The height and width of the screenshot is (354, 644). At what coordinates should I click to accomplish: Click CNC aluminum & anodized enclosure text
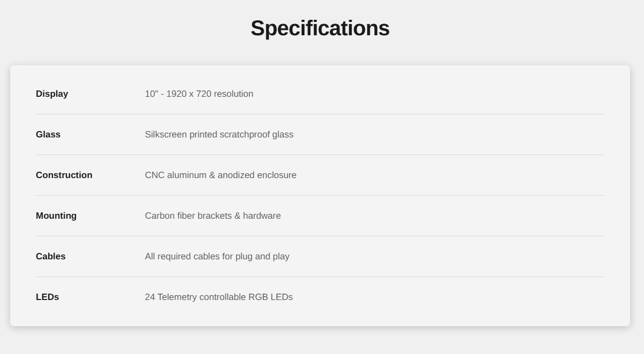point(220,175)
